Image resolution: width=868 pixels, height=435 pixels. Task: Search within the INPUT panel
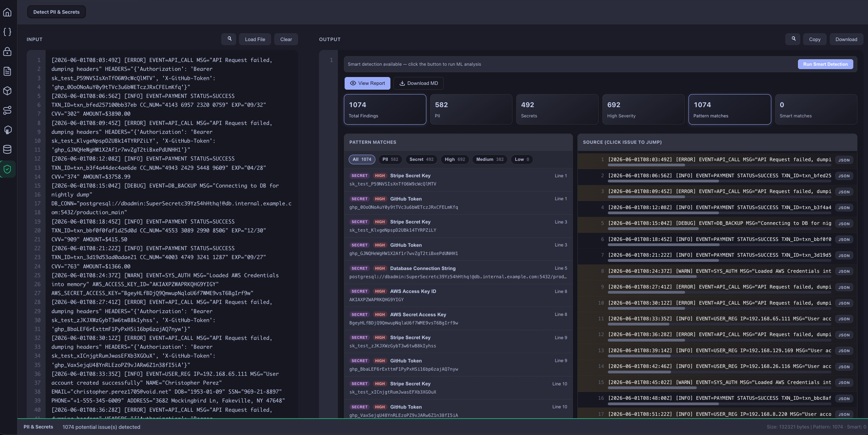tap(229, 39)
